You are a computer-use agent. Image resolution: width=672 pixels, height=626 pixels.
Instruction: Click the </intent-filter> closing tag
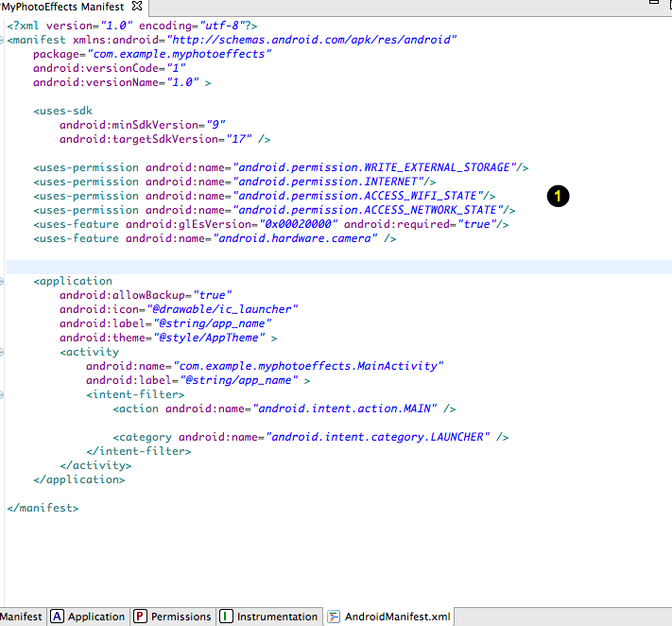138,451
